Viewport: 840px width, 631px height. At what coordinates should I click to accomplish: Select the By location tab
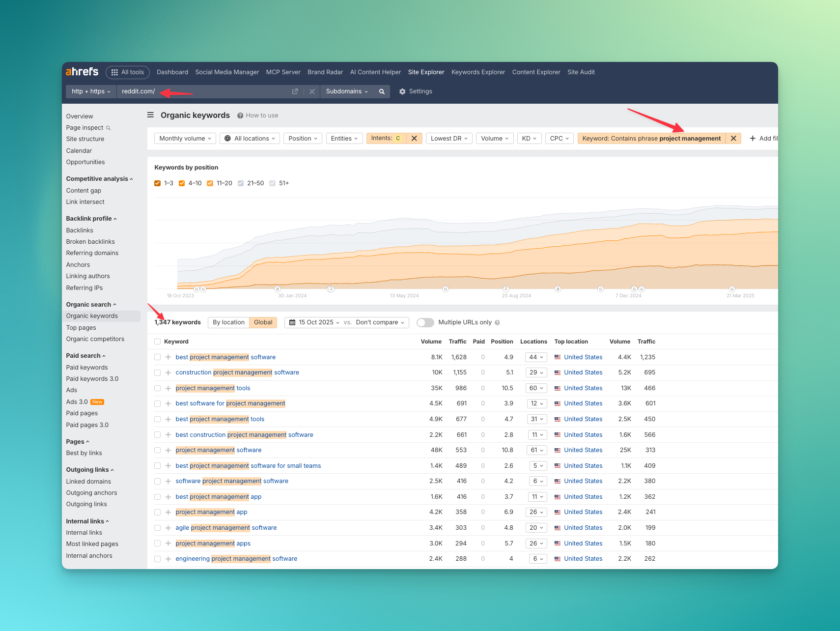pos(228,322)
